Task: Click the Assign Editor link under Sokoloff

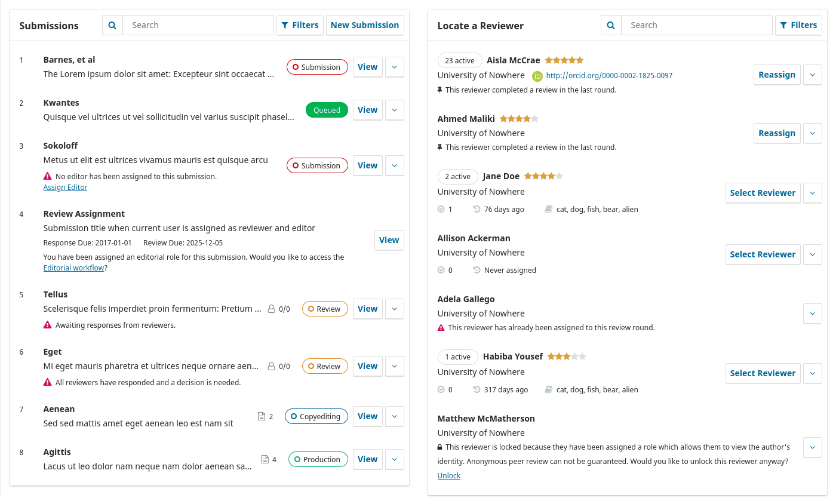Action: 64,187
